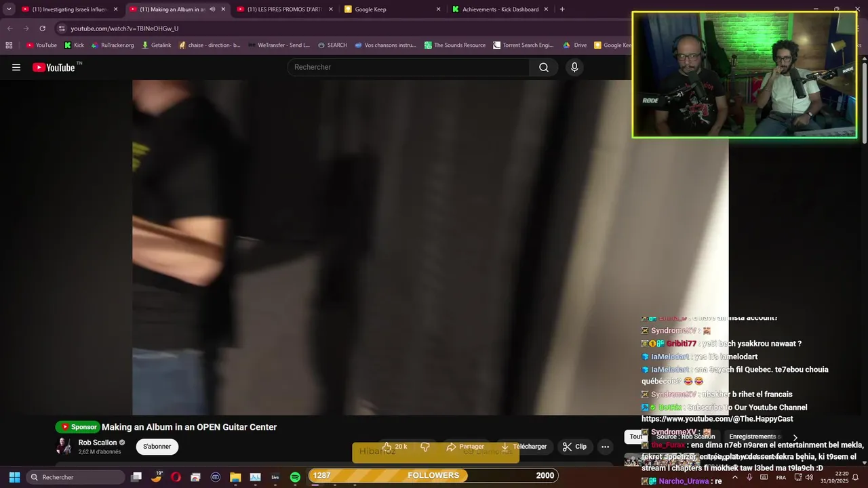Open the Opera browser taskbar icon
868x488 pixels.
pyautogui.click(x=176, y=477)
